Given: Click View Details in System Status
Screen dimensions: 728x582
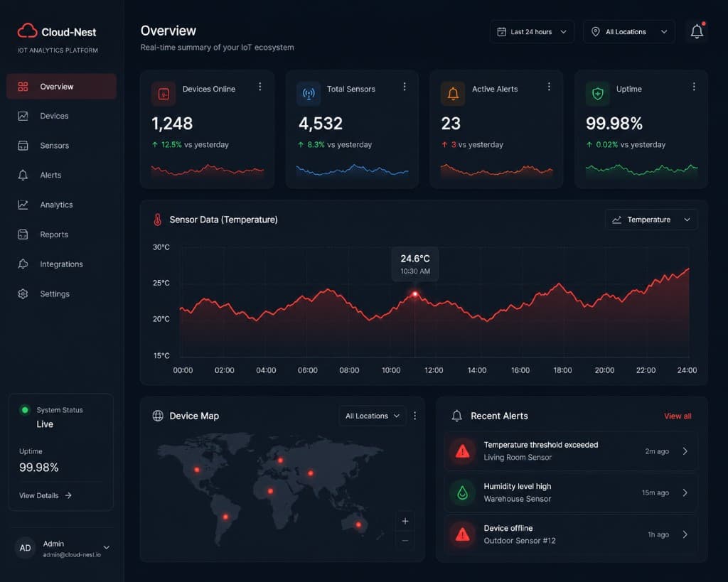Looking at the screenshot, I should pos(45,496).
